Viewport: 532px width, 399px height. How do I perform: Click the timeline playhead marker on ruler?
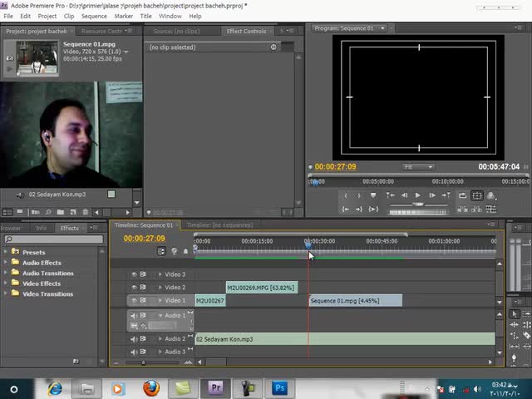[x=308, y=244]
